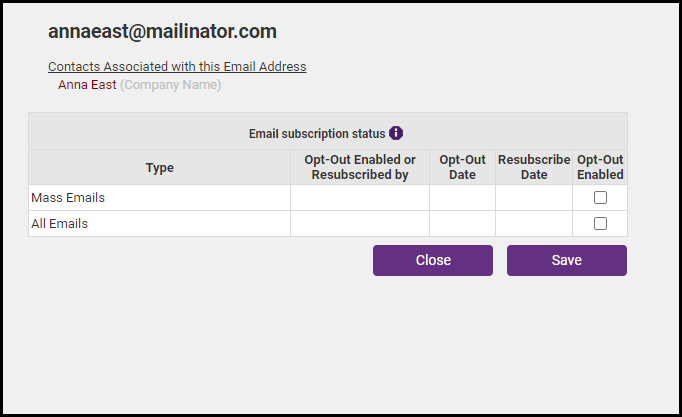The height and width of the screenshot is (417, 682).
Task: Click the All Emails Resubscribe Date cell
Action: tap(534, 224)
